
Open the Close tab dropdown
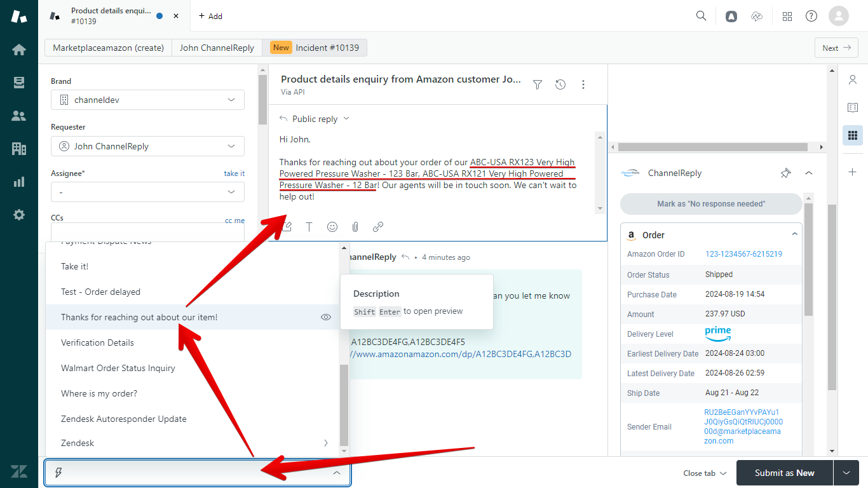705,473
